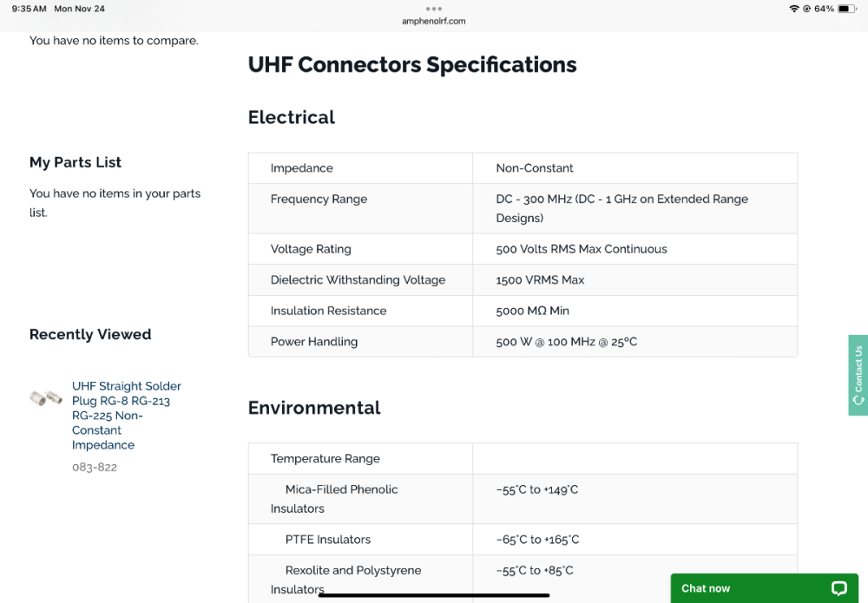Click the speech bubble icon in Chat now
The image size is (868, 603).
click(838, 588)
